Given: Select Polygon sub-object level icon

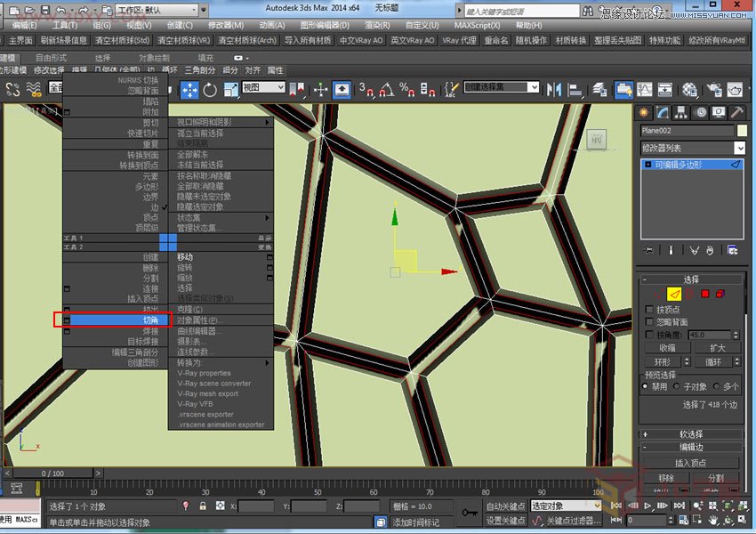Looking at the screenshot, I should [705, 294].
